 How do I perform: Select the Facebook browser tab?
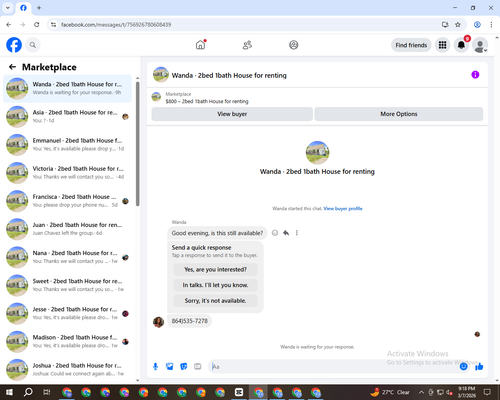point(23,8)
